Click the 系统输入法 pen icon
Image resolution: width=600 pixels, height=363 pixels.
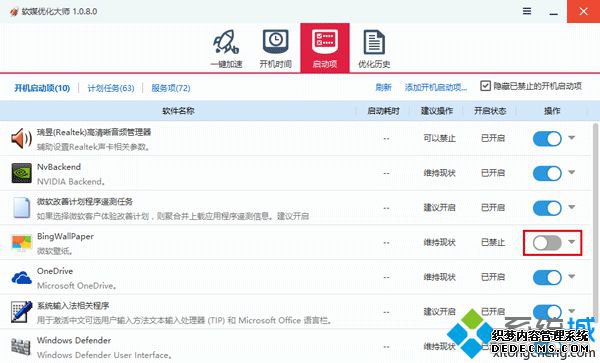coord(21,312)
